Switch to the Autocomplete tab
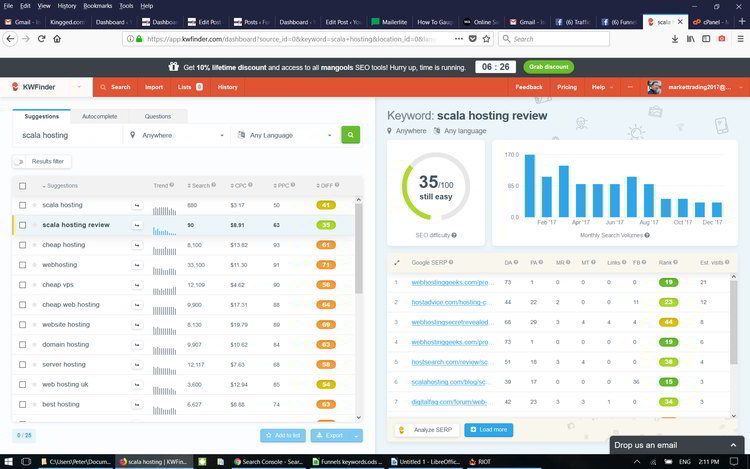Image resolution: width=750 pixels, height=469 pixels. point(99,116)
